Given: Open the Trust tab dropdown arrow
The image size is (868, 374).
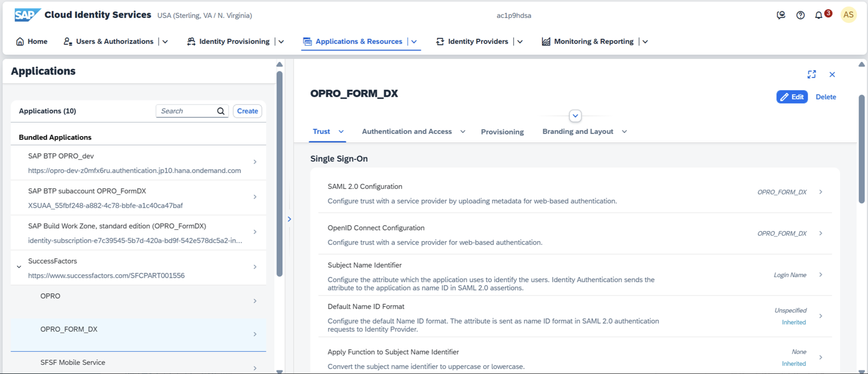Looking at the screenshot, I should 341,132.
